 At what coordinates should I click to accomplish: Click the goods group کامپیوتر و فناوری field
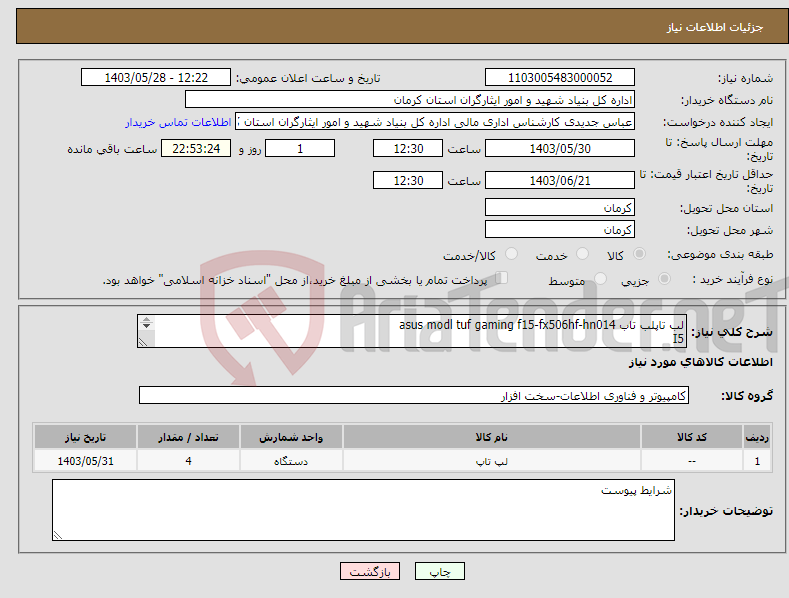[414, 396]
